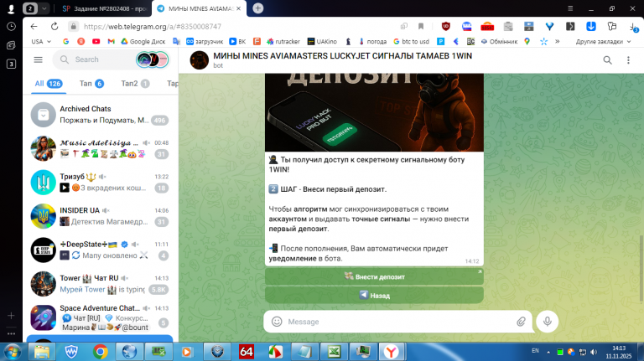Open the volume control in tray
The width and height of the screenshot is (644, 361).
tap(594, 352)
